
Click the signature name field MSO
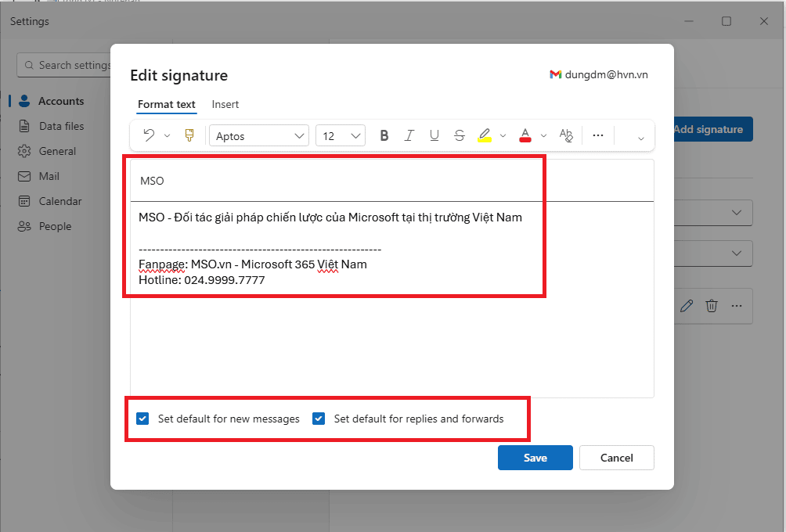point(391,181)
